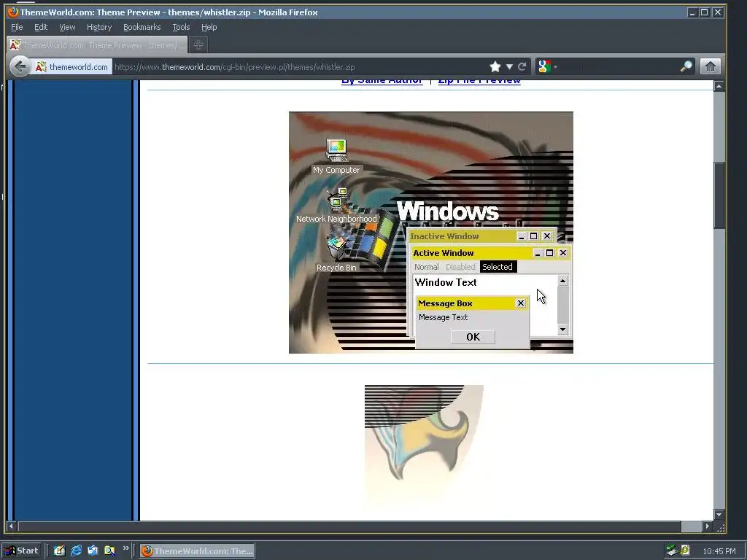
Task: Open the Google search engine selector
Action: (x=546, y=66)
